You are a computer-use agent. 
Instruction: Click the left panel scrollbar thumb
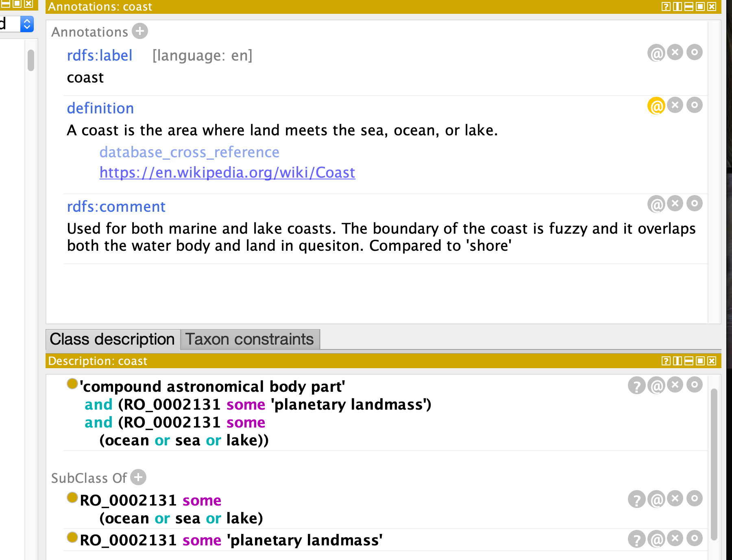[x=31, y=60]
